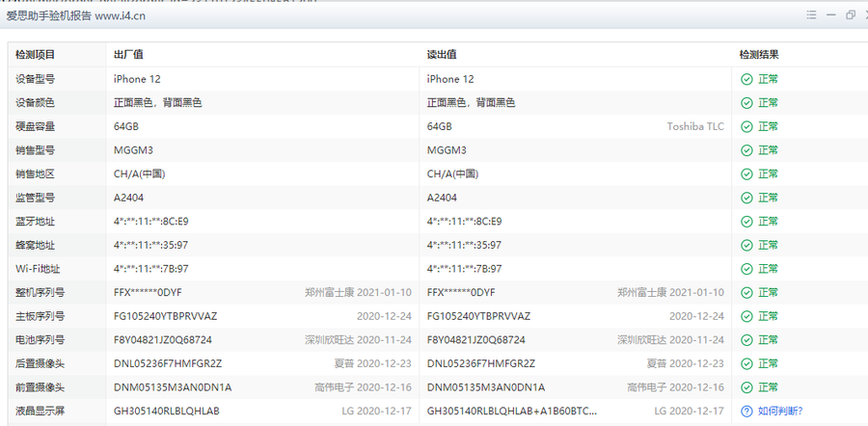
Task: Click factory rear camera serial DNL05236F7HMFGR2Z
Action: (x=168, y=363)
